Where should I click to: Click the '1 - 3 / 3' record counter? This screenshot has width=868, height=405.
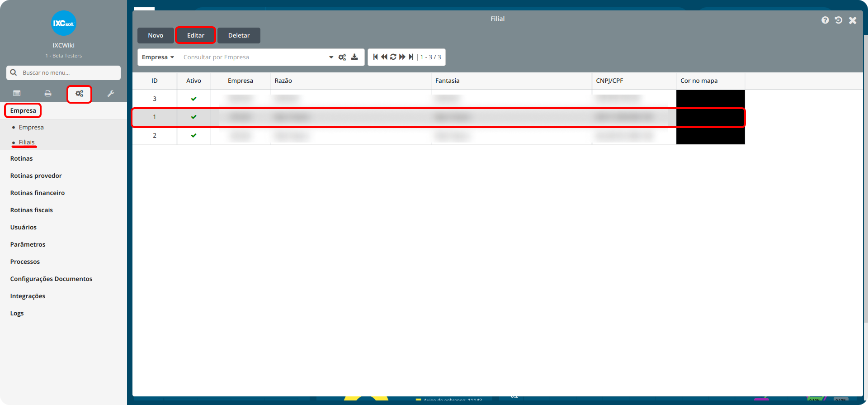click(x=430, y=57)
